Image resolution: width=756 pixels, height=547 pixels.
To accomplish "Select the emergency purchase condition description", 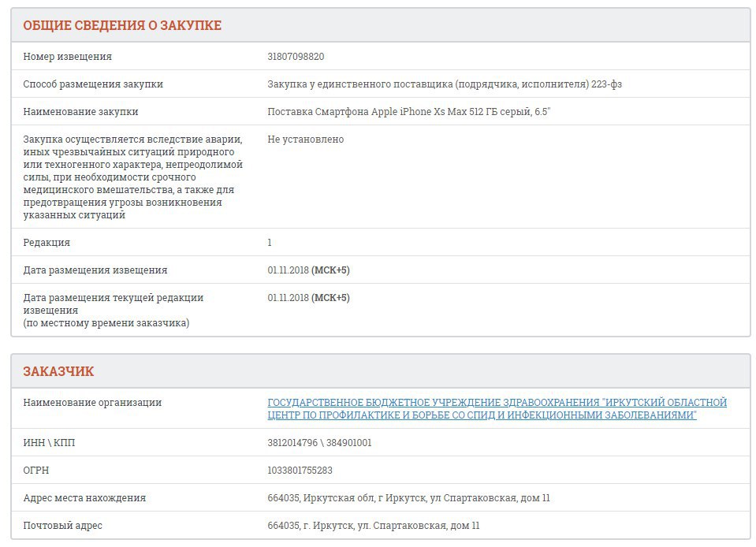I will click(x=133, y=177).
